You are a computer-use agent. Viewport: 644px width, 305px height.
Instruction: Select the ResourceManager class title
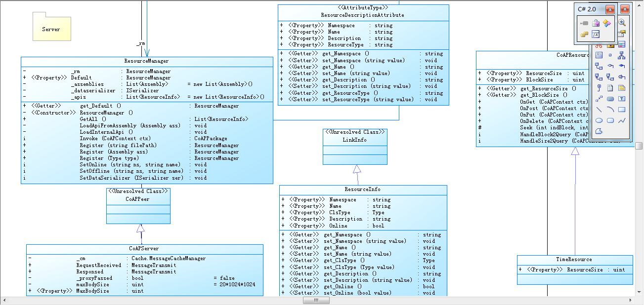146,61
